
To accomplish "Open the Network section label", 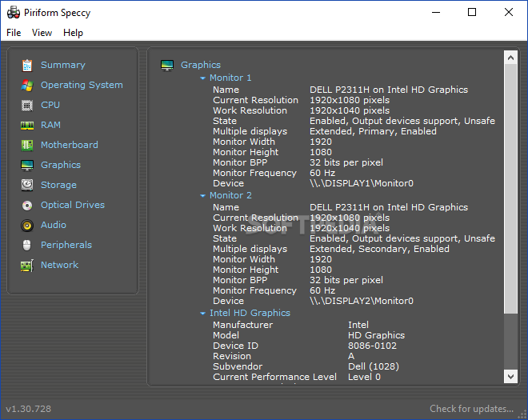I will point(60,265).
